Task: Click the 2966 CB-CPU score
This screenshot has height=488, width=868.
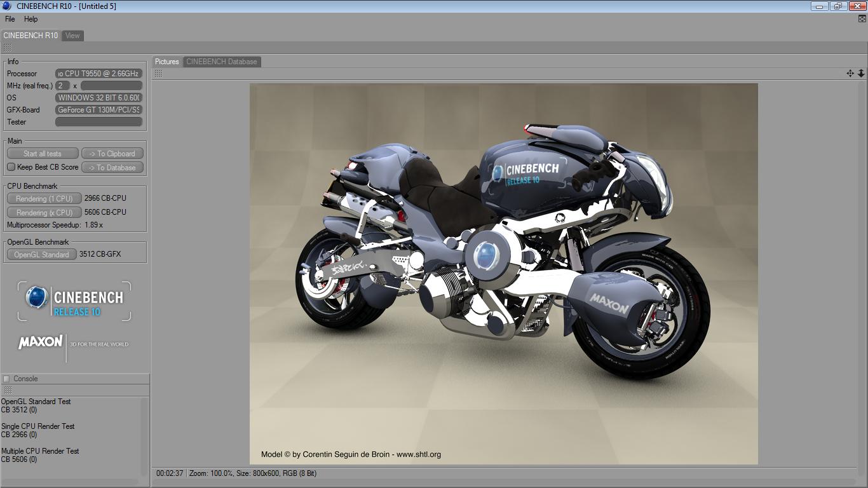Action: click(105, 198)
